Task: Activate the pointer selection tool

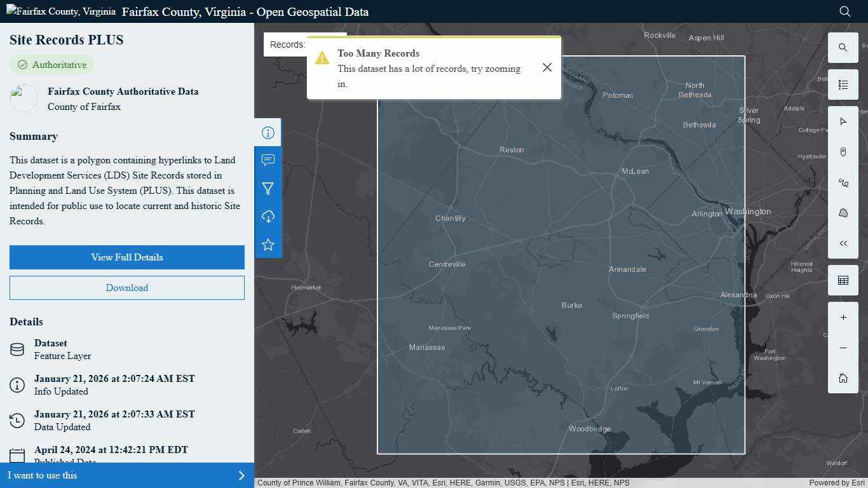Action: [843, 121]
